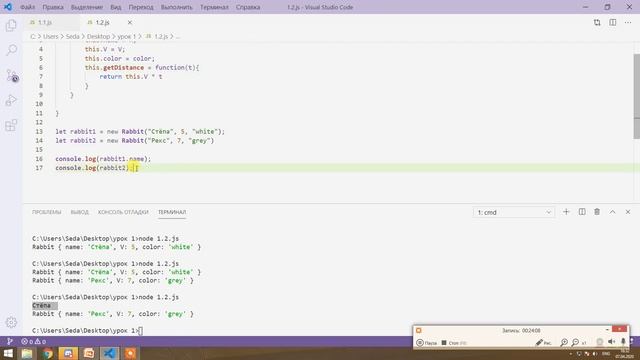This screenshot has height=360, width=640.
Task: Close the 1.2.js editor tab
Action: [x=130, y=22]
